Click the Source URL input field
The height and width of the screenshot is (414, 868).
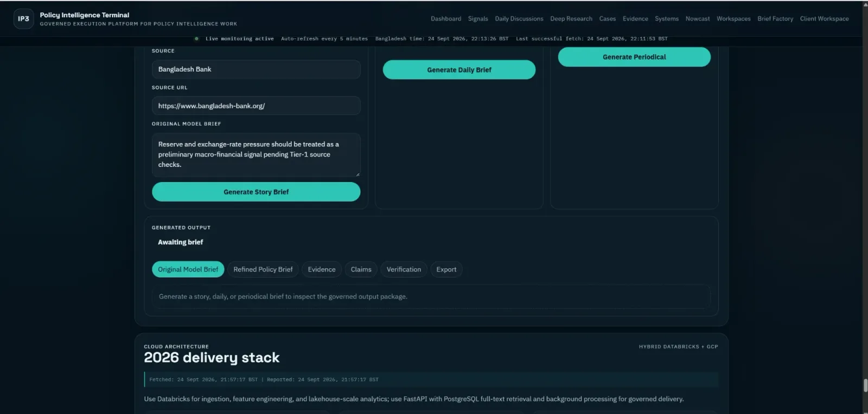(x=256, y=106)
